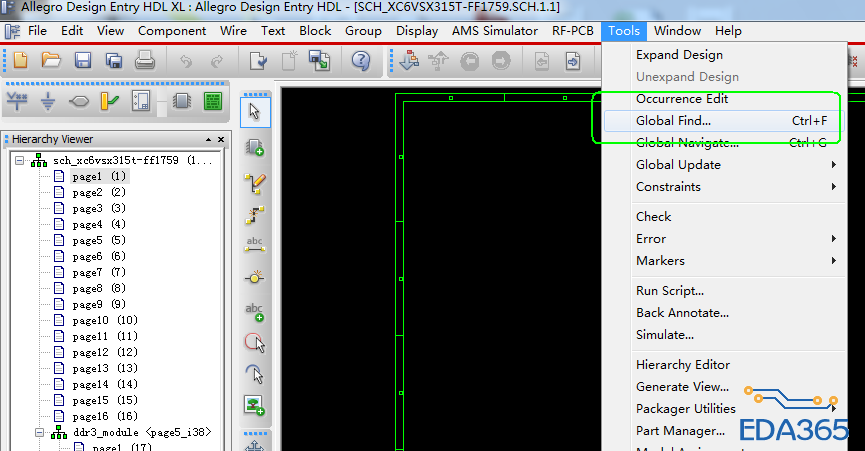Select page16 (16) in hierarchy tree
The image size is (865, 451).
(105, 416)
